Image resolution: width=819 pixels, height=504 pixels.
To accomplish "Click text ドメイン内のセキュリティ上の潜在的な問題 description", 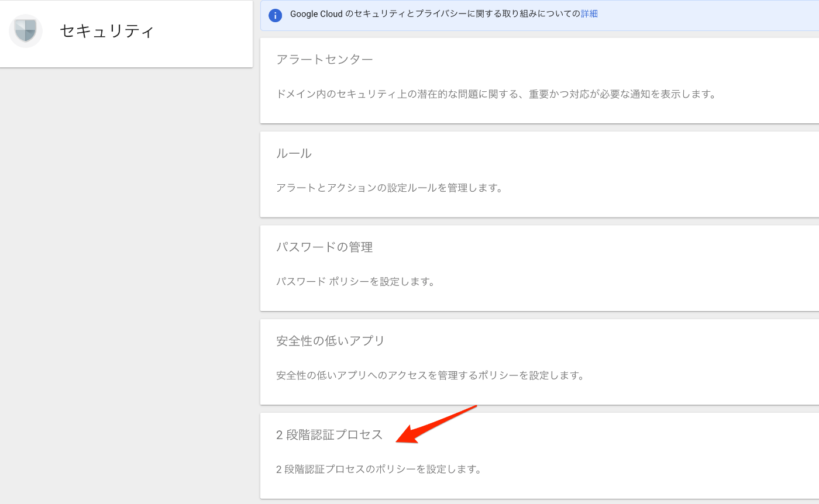I will point(496,94).
